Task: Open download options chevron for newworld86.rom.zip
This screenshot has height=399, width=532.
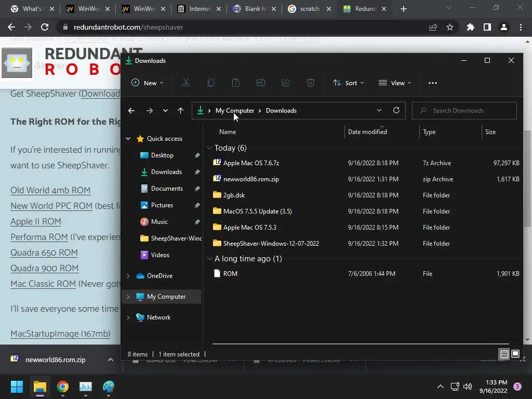Action: [x=111, y=360]
